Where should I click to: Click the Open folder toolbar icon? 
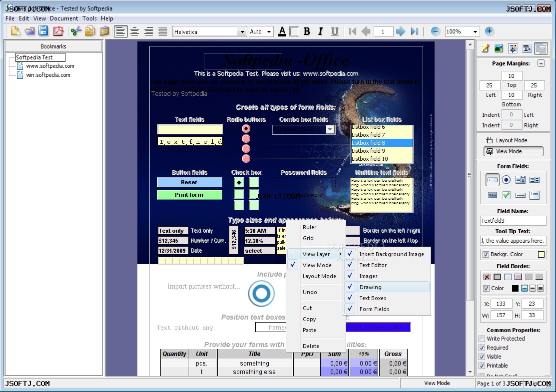pyautogui.click(x=30, y=31)
